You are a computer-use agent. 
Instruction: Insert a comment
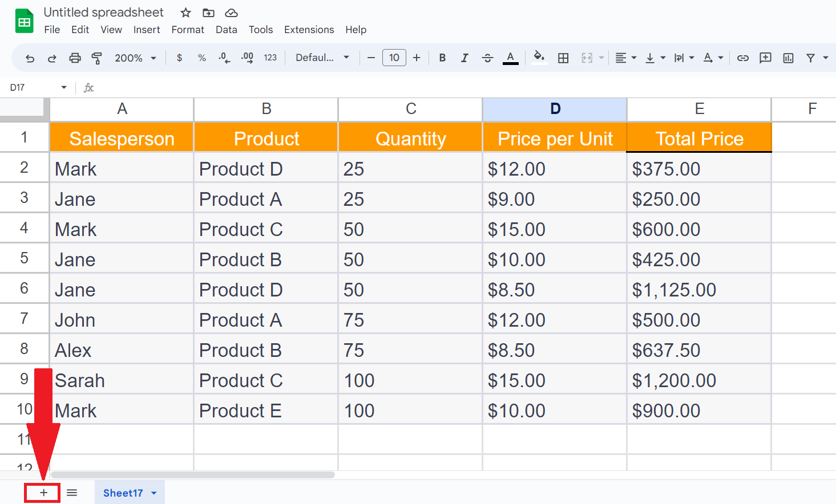point(765,58)
